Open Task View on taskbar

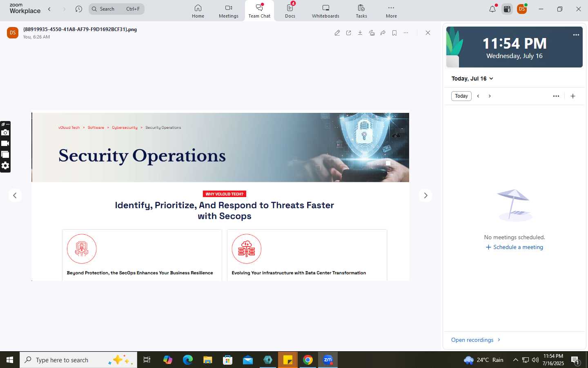(147, 360)
